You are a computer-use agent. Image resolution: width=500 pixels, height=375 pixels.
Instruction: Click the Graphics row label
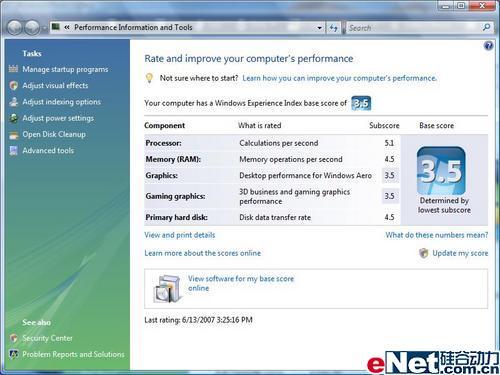coord(162,176)
